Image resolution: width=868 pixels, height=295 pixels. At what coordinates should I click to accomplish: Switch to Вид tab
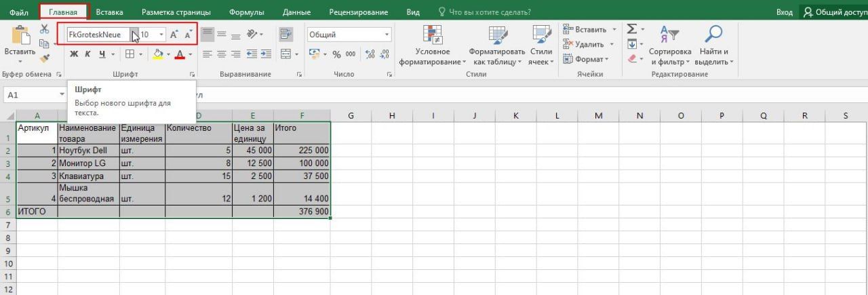[x=413, y=12]
